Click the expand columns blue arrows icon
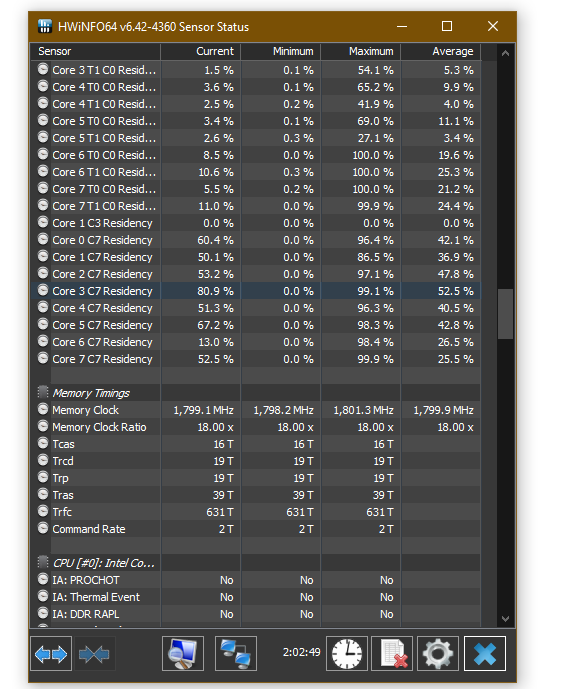 (x=51, y=654)
